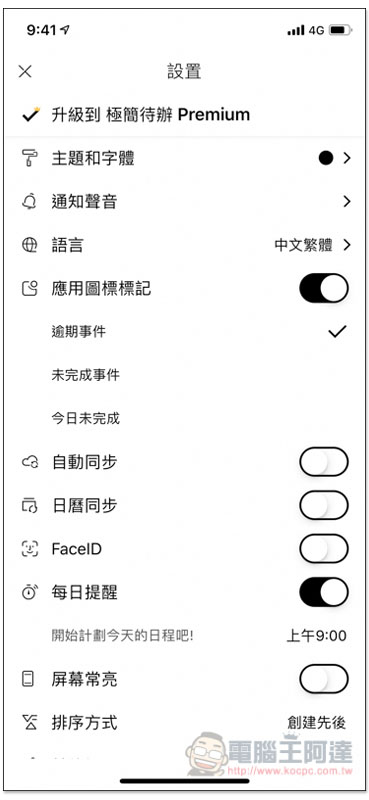
Task: Tap the paint roller icon for 主題和字體
Action: tap(29, 159)
